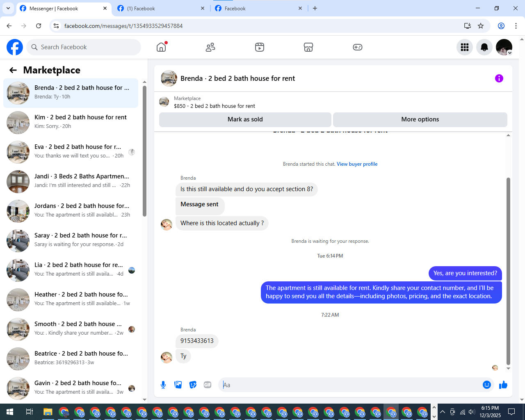Open the Marketplace storefront icon
Viewport: 525px width, 420px height.
tap(308, 47)
